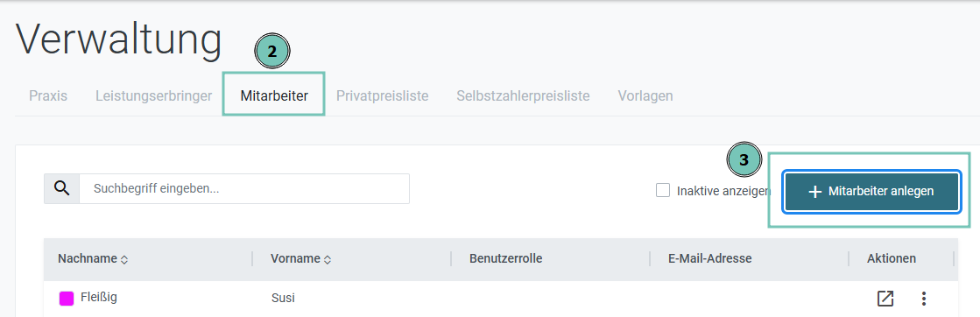This screenshot has height=317, width=980.
Task: Focus the Suchbegriff eingeben search field
Action: click(x=243, y=188)
